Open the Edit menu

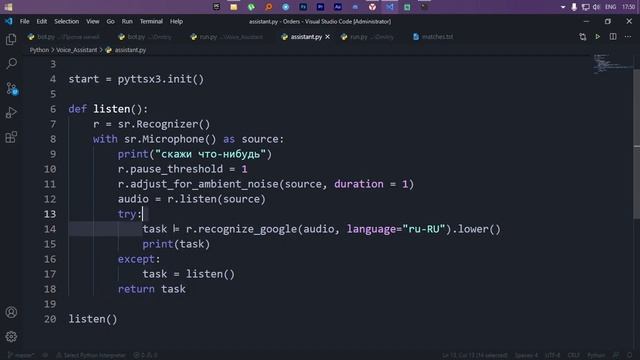42,21
